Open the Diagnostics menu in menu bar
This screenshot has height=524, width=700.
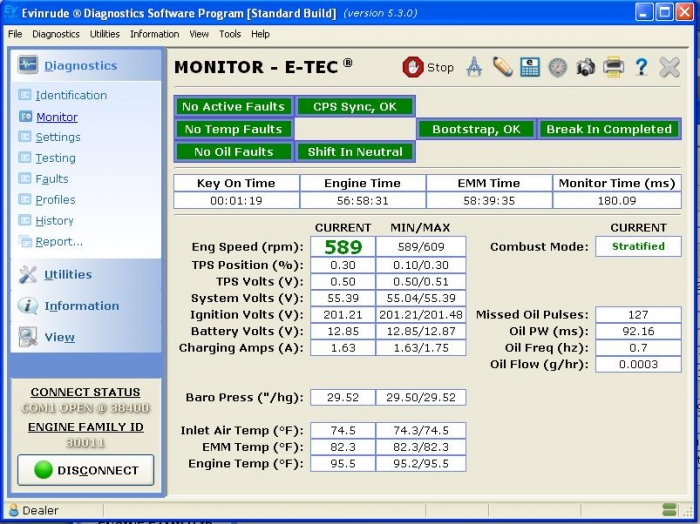(56, 34)
